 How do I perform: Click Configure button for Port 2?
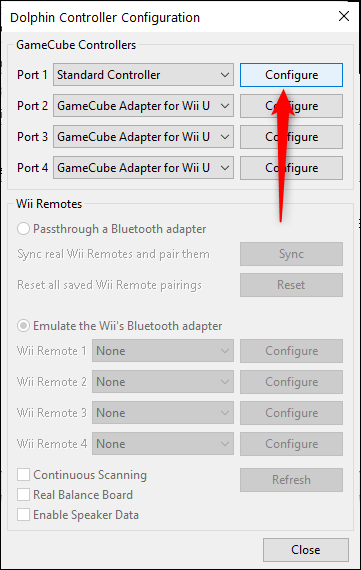pos(291,106)
